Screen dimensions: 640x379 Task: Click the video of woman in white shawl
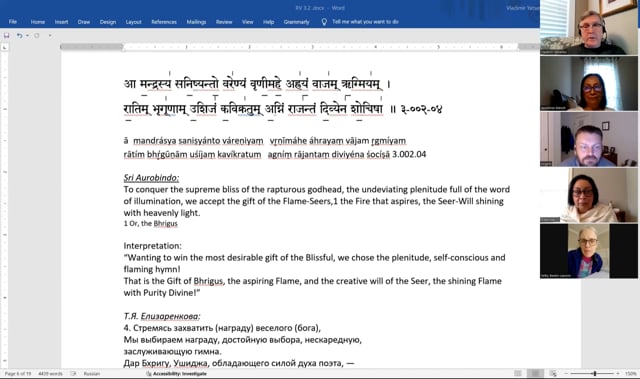pyautogui.click(x=589, y=195)
